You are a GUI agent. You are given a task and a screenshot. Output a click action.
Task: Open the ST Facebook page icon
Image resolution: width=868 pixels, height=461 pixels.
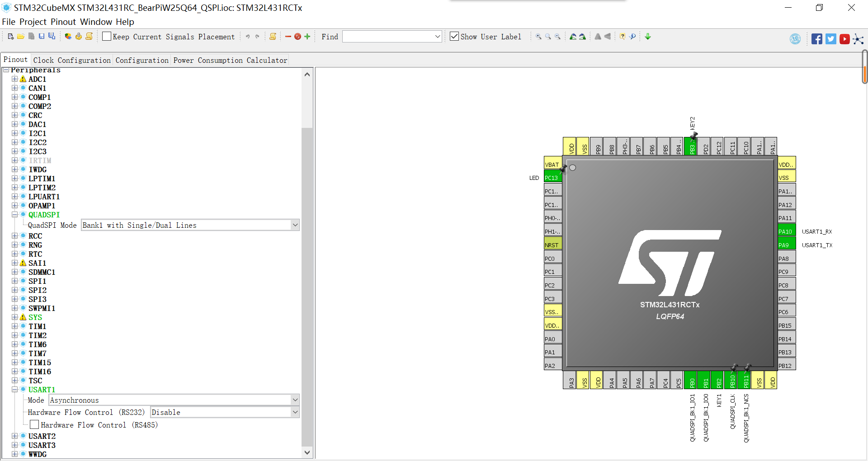pyautogui.click(x=817, y=39)
